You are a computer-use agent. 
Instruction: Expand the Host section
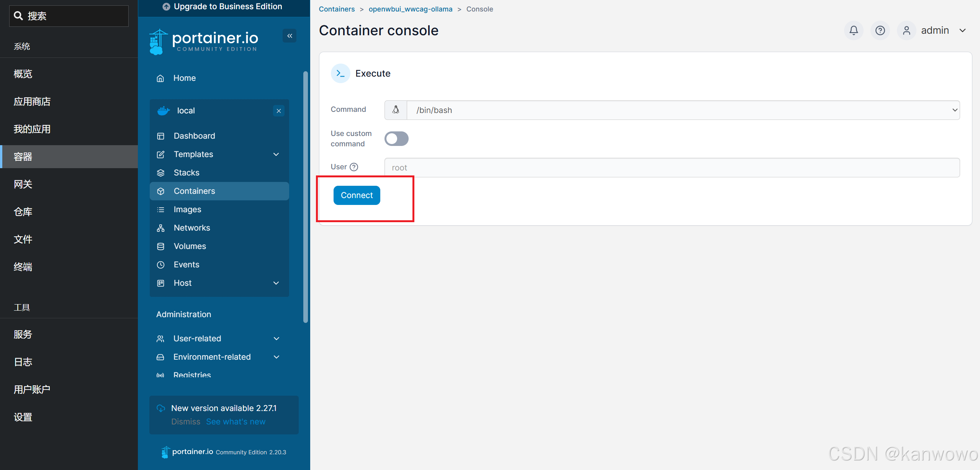pyautogui.click(x=276, y=283)
